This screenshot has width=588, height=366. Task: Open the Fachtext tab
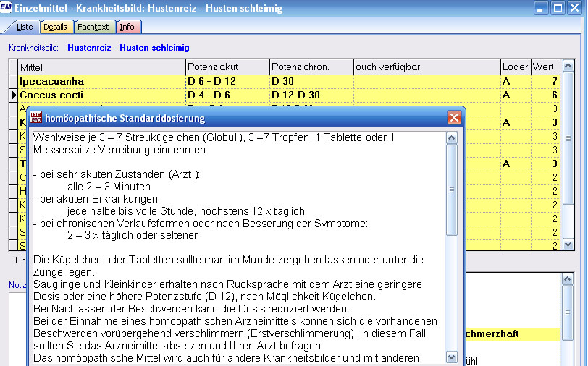point(93,27)
